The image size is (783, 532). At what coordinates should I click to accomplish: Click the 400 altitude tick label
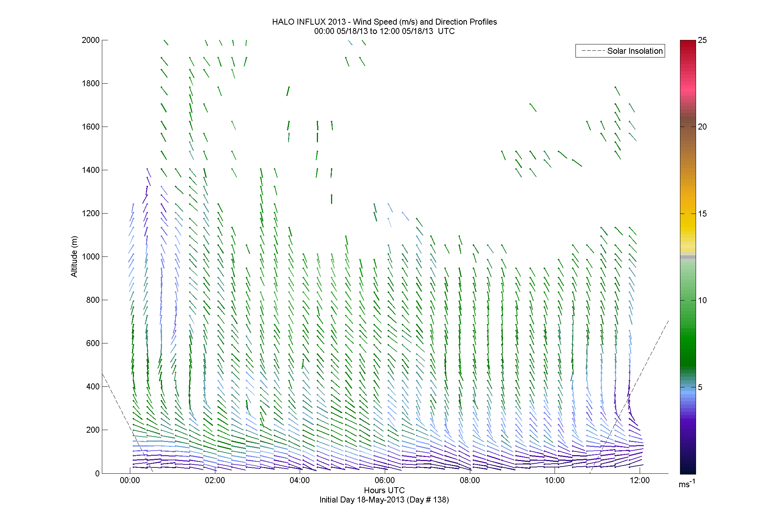[x=93, y=386]
